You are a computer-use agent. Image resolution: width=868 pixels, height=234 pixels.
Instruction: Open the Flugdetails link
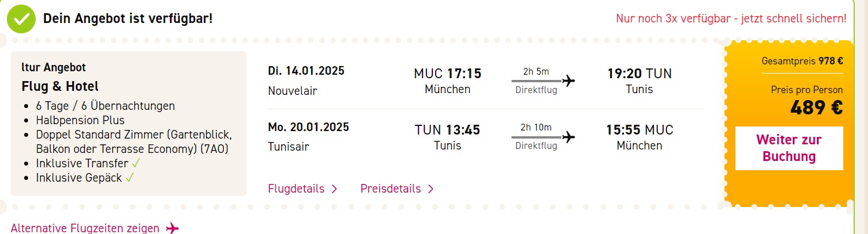[303, 189]
